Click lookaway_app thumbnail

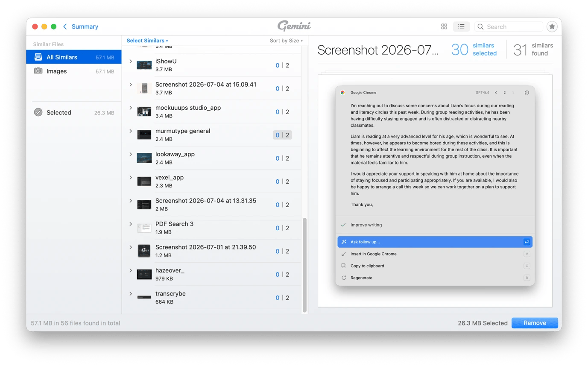(144, 158)
